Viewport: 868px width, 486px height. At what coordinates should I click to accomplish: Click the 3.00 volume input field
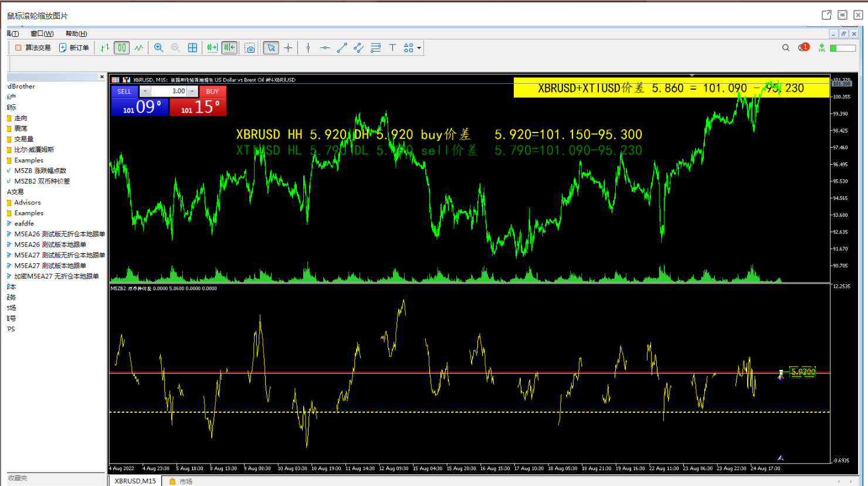click(x=169, y=91)
